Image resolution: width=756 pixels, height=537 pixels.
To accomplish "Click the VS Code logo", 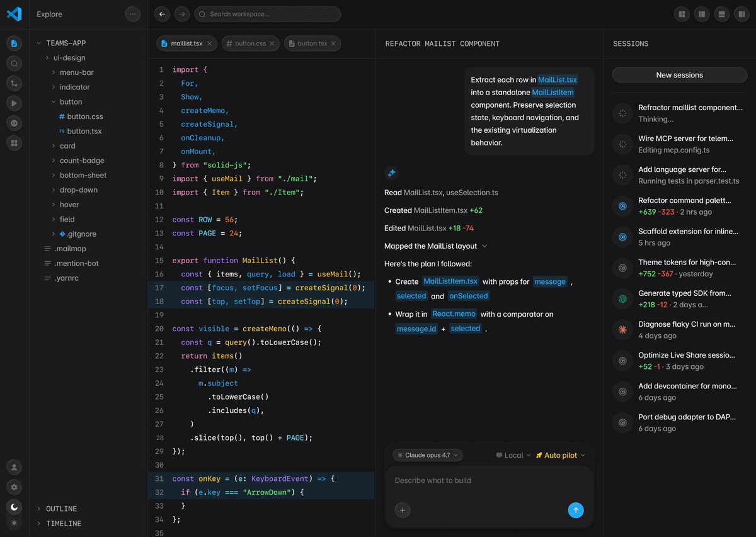I will [x=14, y=14].
